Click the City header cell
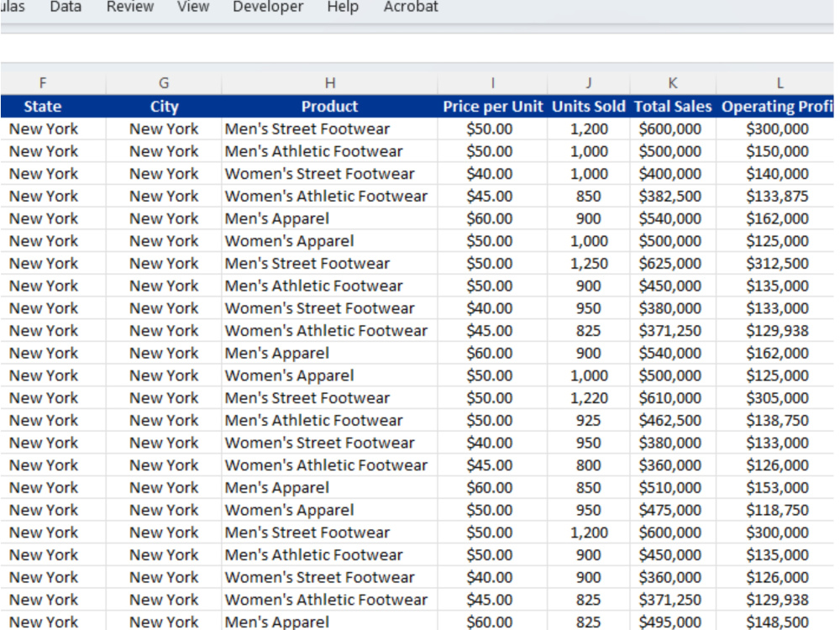This screenshot has height=630, width=840. point(164,107)
